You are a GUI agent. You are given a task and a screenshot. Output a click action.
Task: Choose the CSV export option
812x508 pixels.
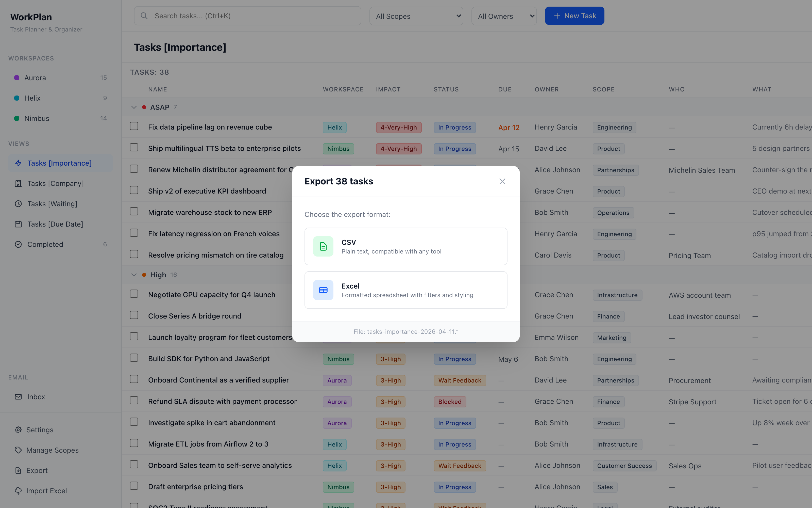[x=406, y=246]
